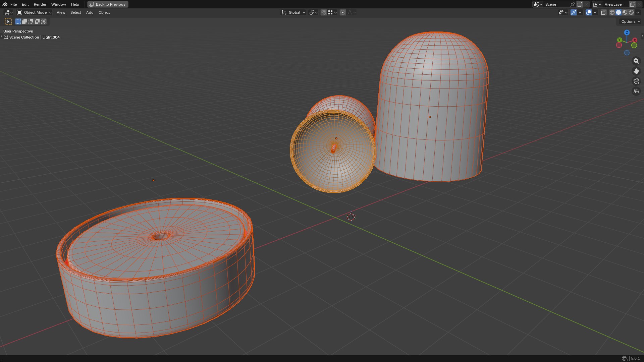The image size is (644, 362).
Task: Open shading options dropdown arrow
Action: (638, 12)
